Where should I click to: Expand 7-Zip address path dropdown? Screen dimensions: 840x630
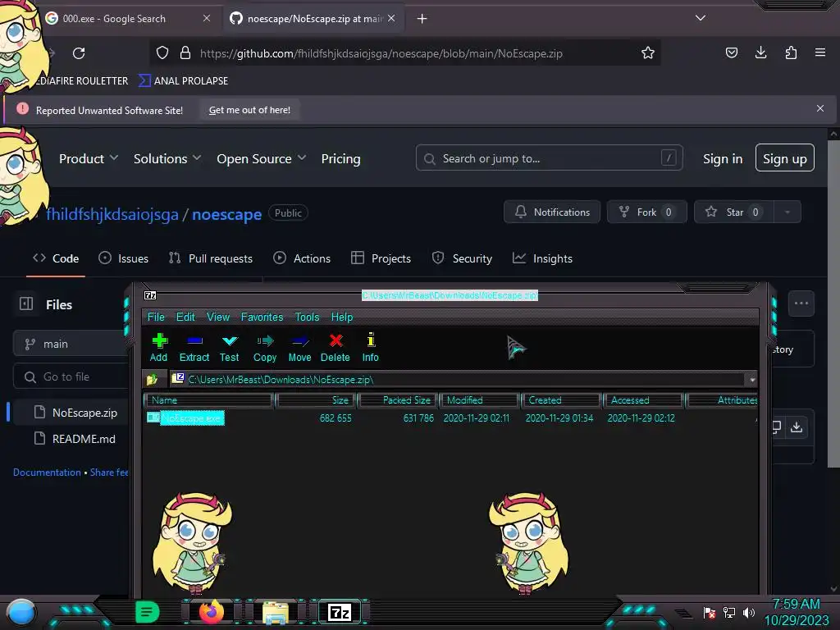tap(752, 379)
